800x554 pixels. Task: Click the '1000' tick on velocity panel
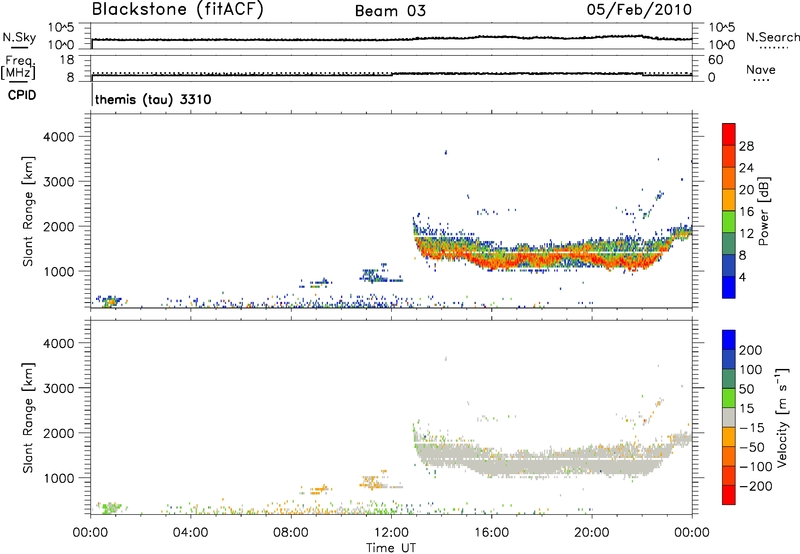click(x=59, y=478)
